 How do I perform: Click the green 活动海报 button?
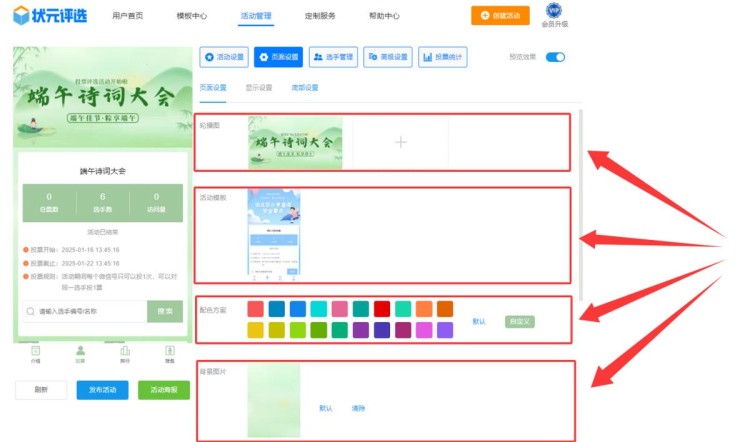[163, 390]
